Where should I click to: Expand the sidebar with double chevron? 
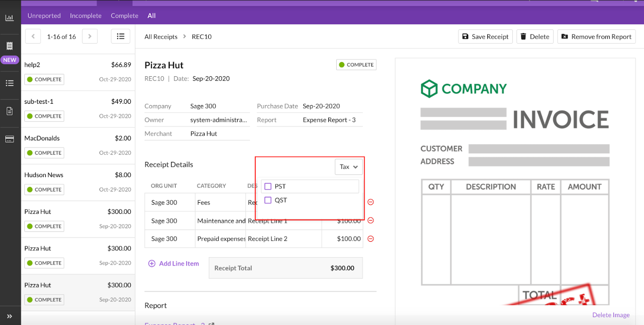[x=9, y=316]
